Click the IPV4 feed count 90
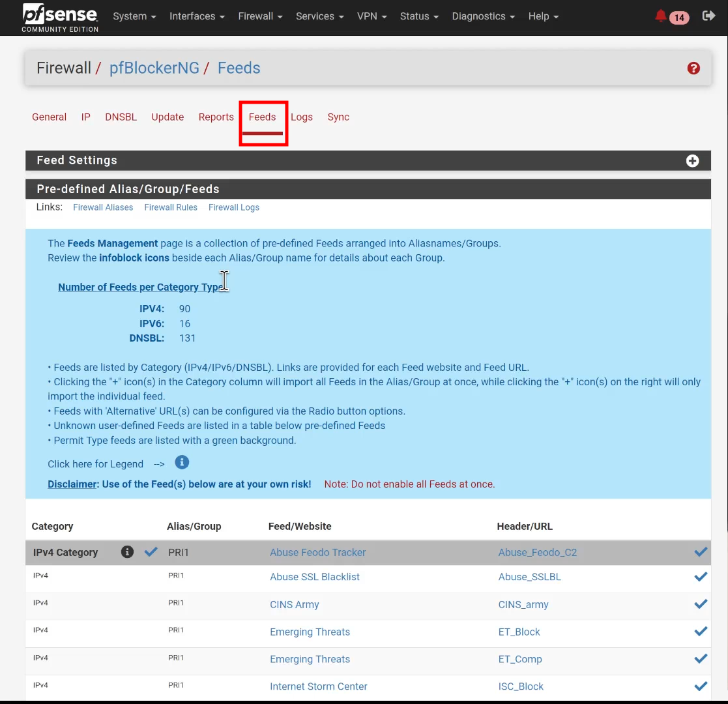This screenshot has height=704, width=728. [185, 309]
